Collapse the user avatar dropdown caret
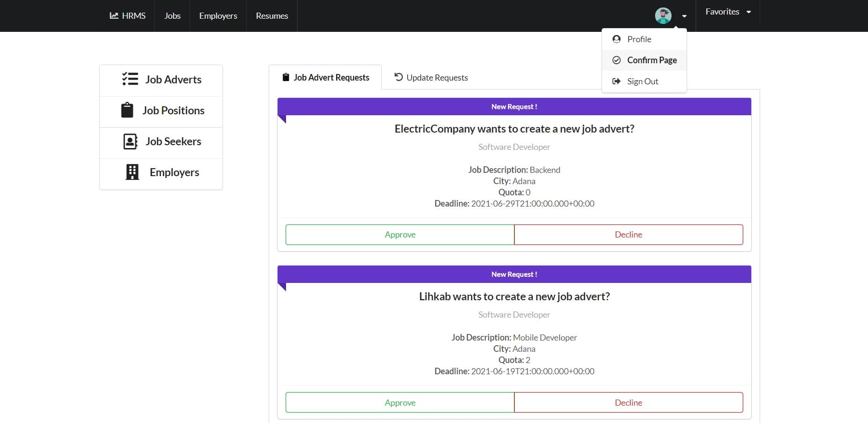Viewport: 868px width, 423px height. 684,16
